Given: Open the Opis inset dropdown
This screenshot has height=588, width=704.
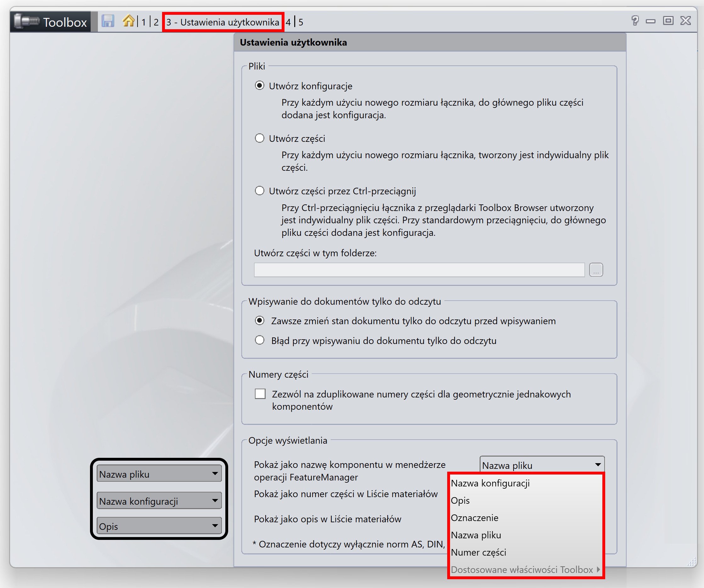Looking at the screenshot, I should (x=159, y=526).
